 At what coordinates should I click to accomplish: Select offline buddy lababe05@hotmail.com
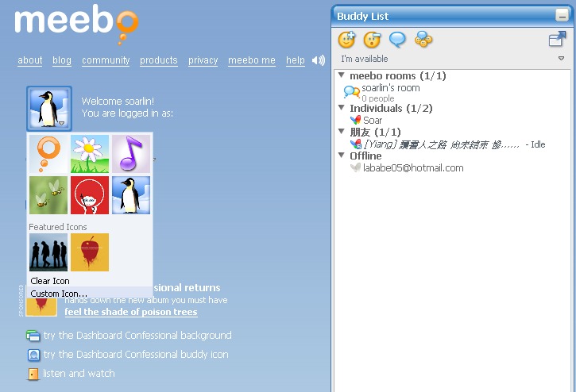coord(413,168)
